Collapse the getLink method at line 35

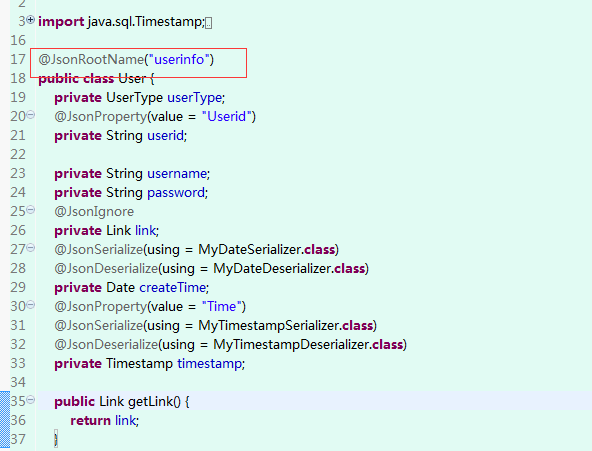[x=31, y=399]
